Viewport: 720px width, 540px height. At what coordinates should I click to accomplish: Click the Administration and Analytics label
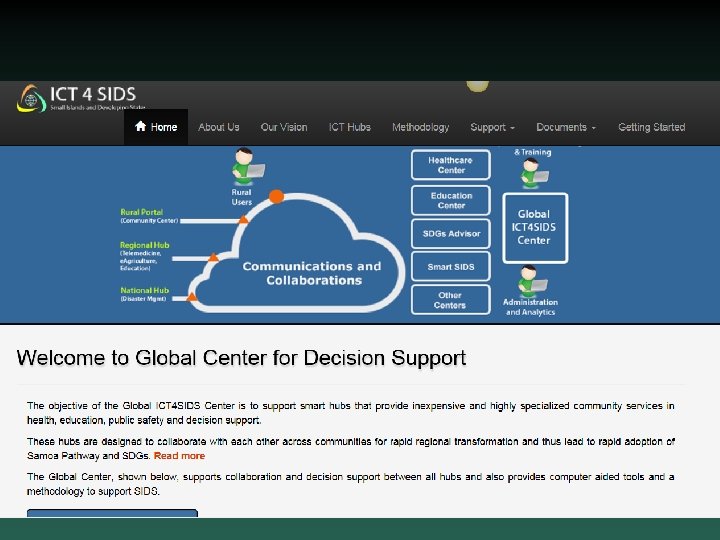(530, 307)
